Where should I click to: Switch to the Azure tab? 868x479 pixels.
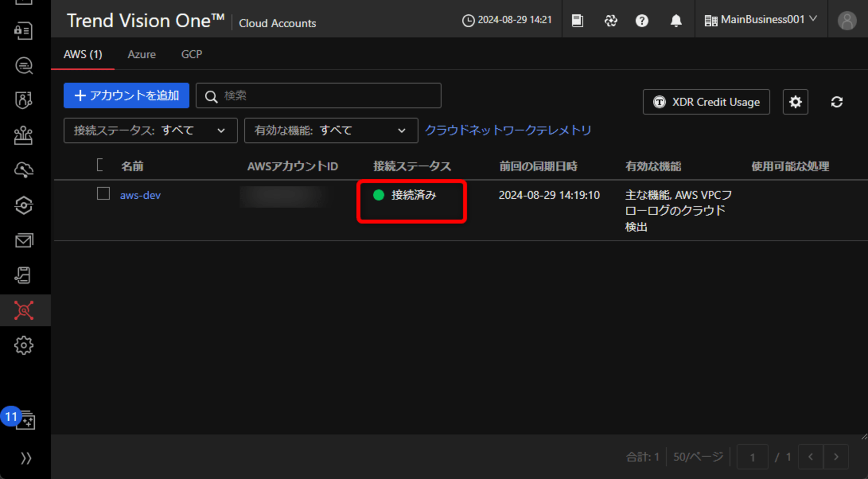[x=141, y=54]
